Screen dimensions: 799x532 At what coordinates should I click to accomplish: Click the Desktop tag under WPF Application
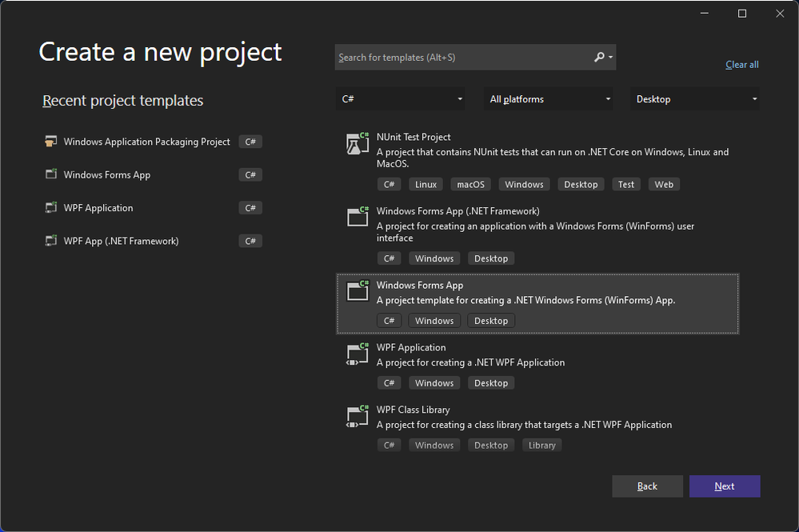(x=491, y=383)
